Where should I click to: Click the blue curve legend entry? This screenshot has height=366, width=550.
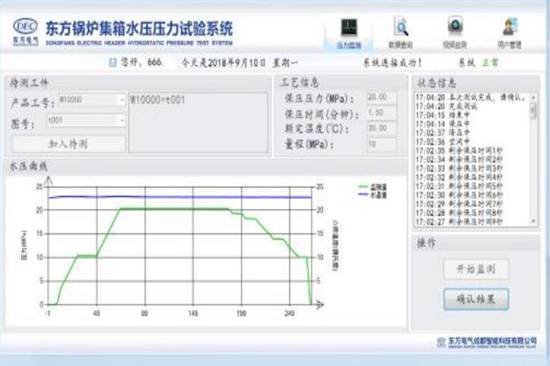click(x=372, y=195)
